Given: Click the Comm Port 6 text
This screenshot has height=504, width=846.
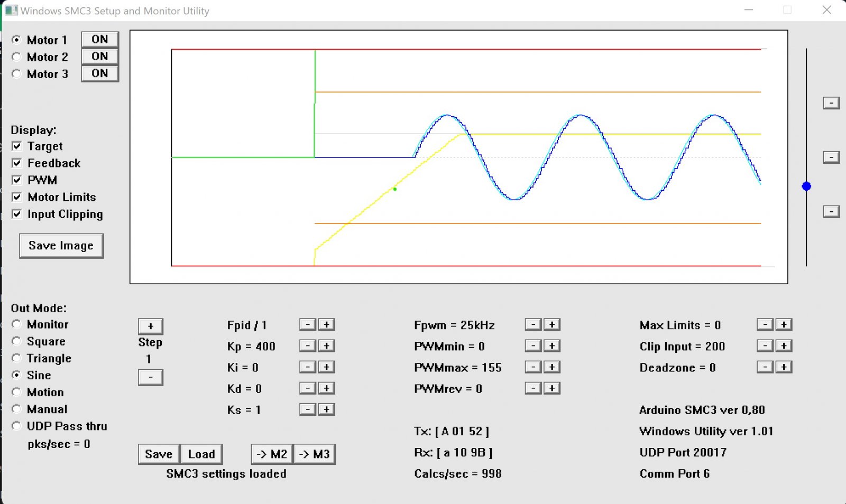Looking at the screenshot, I should [x=675, y=473].
